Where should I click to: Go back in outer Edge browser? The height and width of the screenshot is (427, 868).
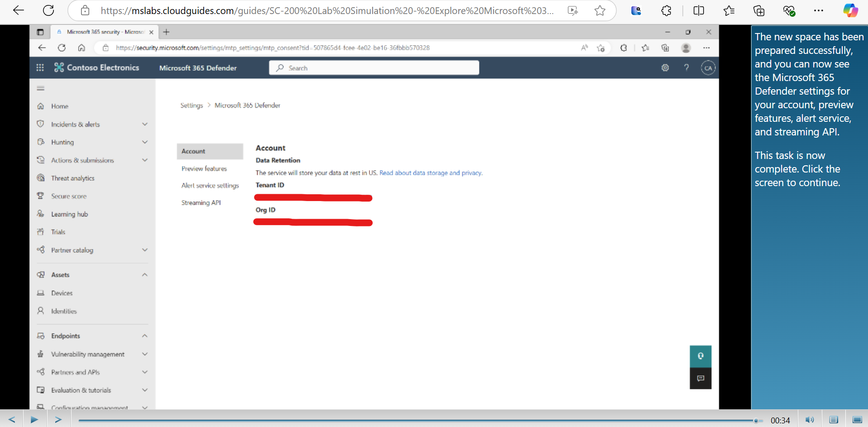click(18, 10)
